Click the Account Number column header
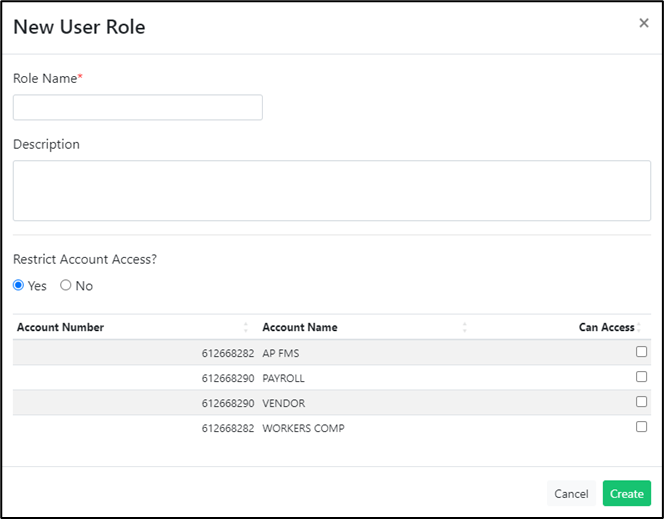This screenshot has height=519, width=664. (x=60, y=327)
